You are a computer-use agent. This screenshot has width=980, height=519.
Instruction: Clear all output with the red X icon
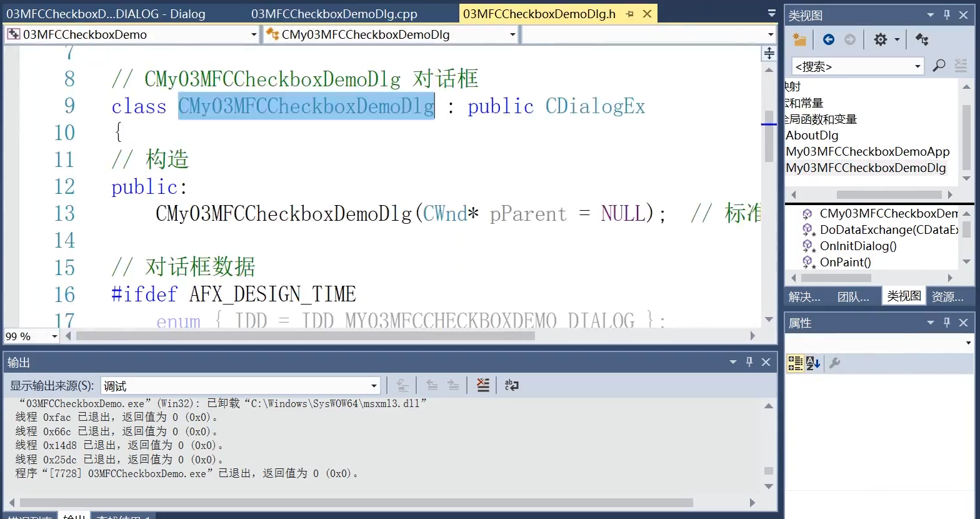pyautogui.click(x=483, y=385)
